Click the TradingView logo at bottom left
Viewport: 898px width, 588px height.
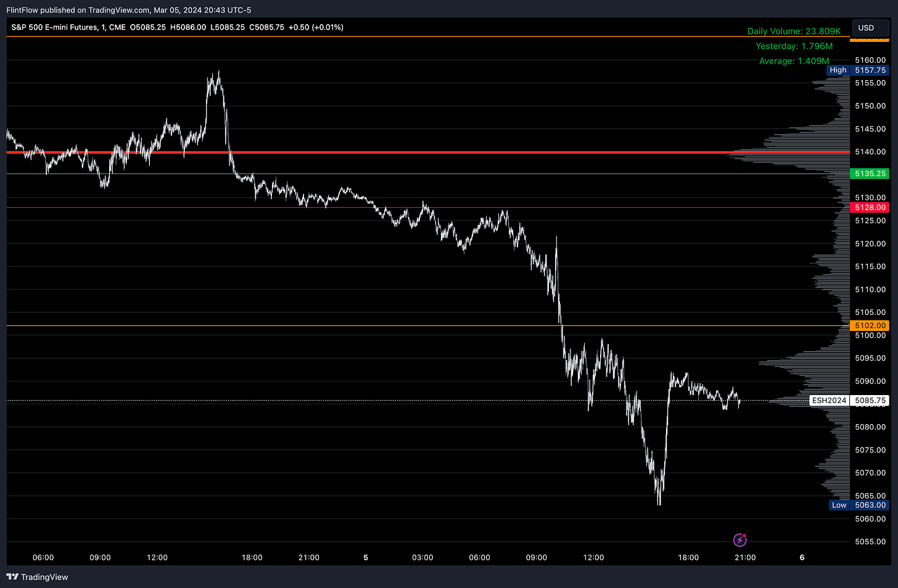click(37, 577)
